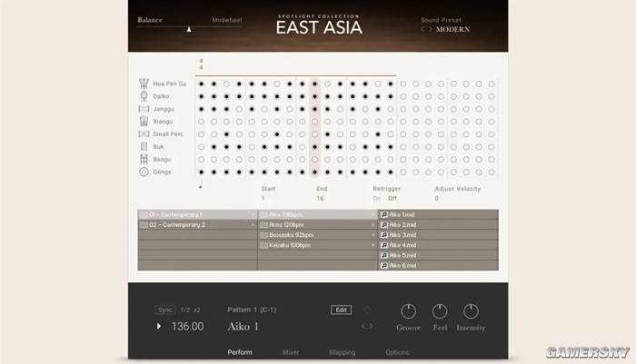The image size is (636, 364).
Task: Switch to the Options tab
Action: (397, 352)
